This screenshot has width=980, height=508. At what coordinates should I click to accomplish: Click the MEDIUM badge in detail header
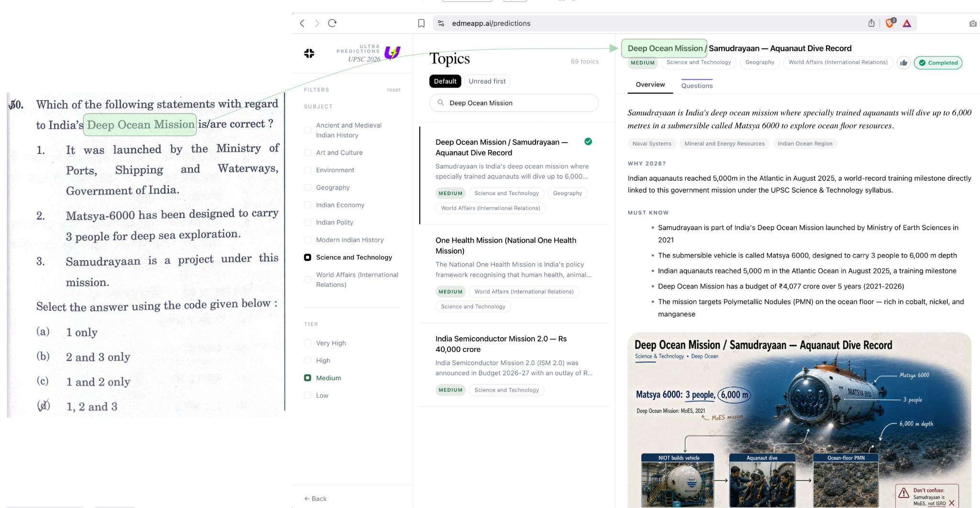tap(642, 63)
